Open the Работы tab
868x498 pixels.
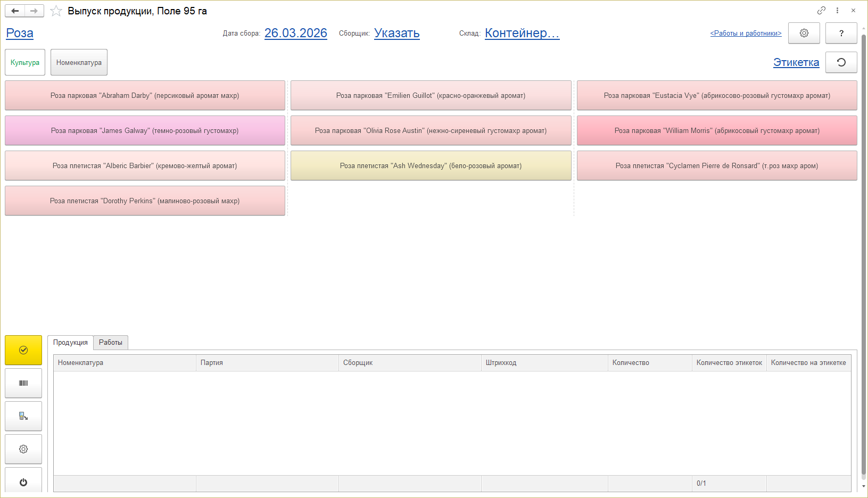pyautogui.click(x=111, y=343)
